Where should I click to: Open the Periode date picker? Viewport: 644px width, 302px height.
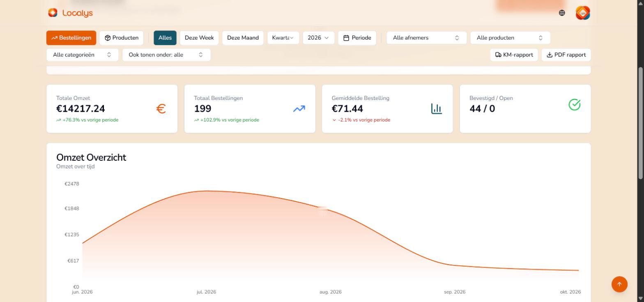point(357,38)
